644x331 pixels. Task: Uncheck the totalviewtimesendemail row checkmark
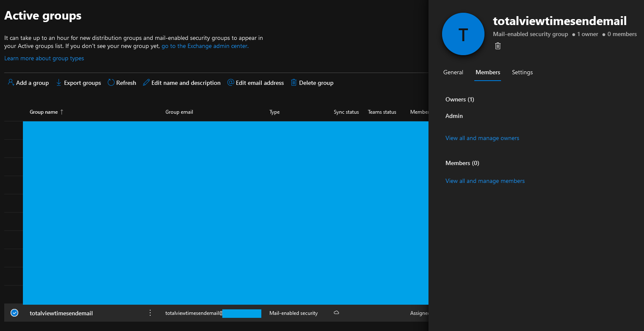pyautogui.click(x=14, y=313)
